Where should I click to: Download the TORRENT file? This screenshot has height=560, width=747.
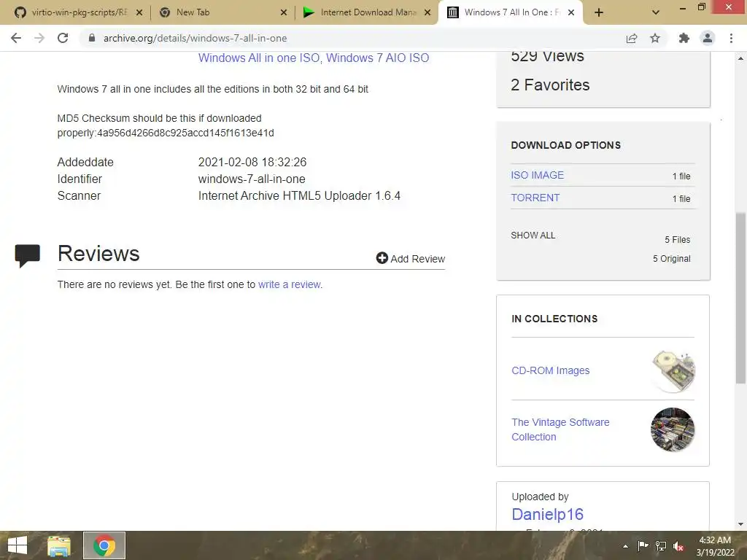point(535,198)
